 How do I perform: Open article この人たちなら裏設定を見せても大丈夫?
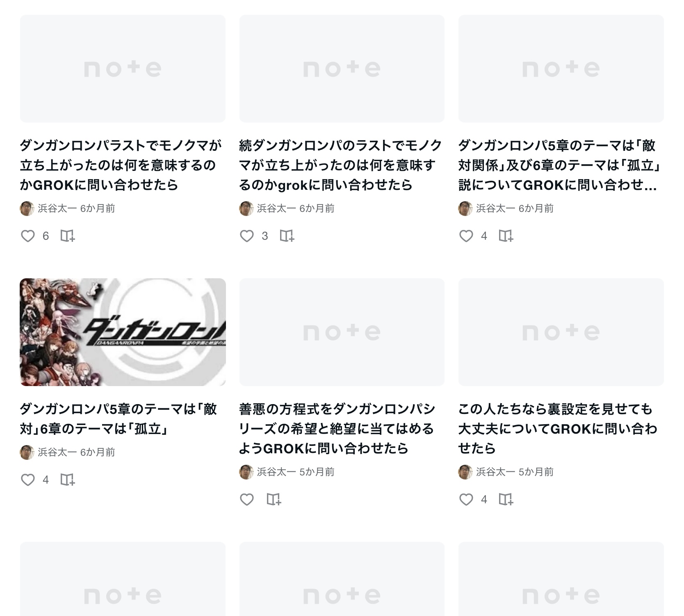(558, 429)
